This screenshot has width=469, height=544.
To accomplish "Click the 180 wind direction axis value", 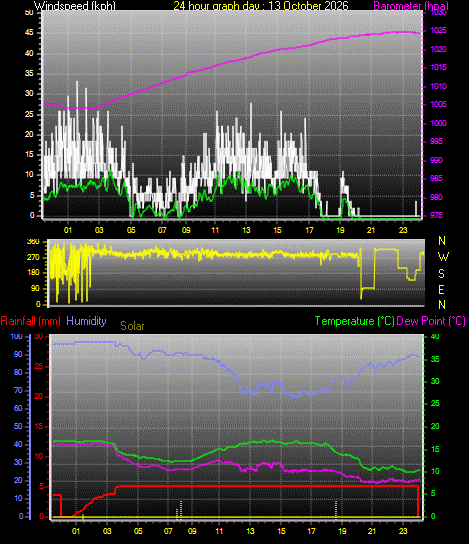I will [x=33, y=273].
